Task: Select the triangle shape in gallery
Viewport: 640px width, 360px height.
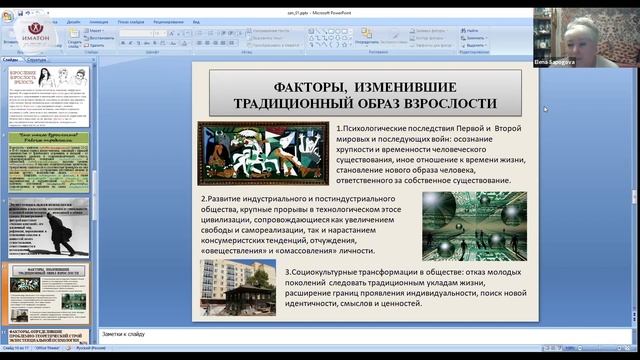Action: coord(311,38)
